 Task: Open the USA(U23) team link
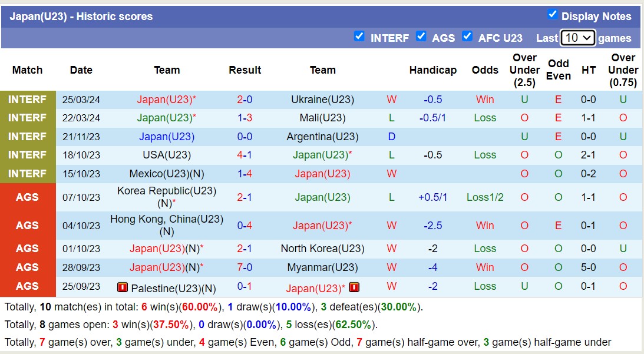pyautogui.click(x=167, y=155)
